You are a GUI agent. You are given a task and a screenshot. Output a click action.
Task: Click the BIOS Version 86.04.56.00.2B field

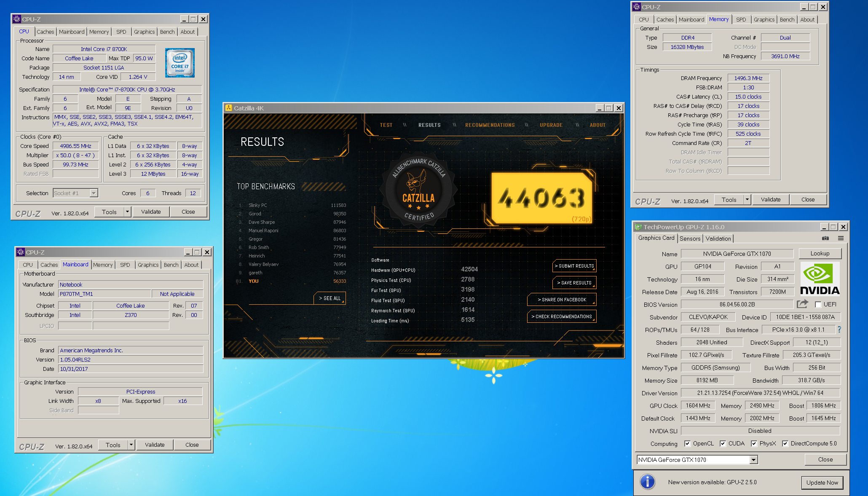click(x=737, y=304)
